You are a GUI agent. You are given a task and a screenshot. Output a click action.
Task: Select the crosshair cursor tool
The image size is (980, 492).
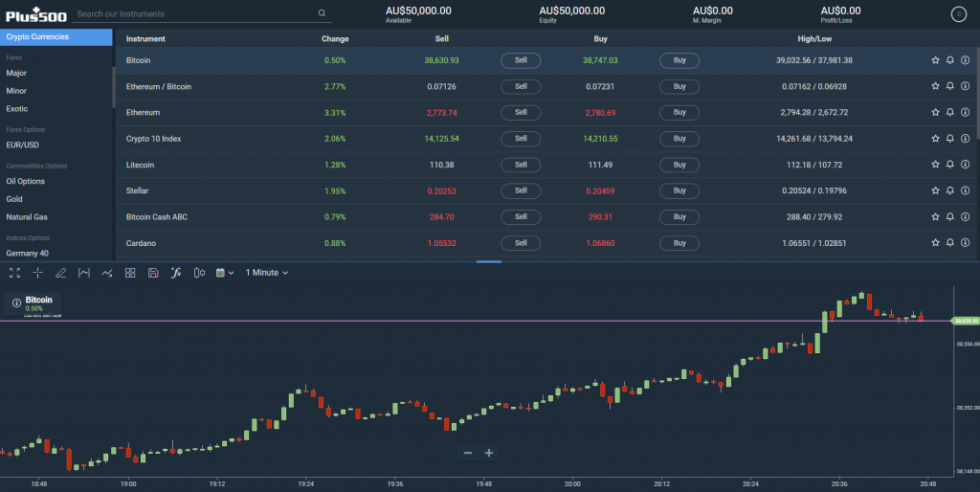point(37,273)
